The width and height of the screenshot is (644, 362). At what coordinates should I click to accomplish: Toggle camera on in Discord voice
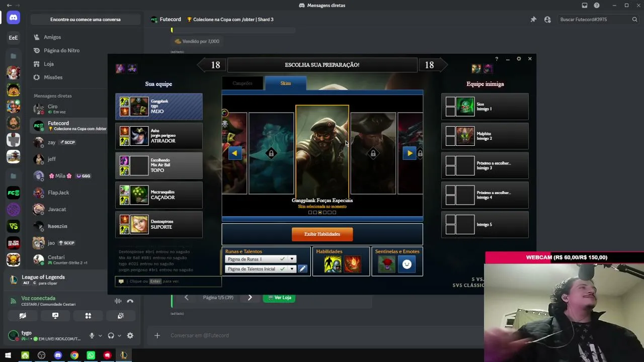tap(23, 316)
